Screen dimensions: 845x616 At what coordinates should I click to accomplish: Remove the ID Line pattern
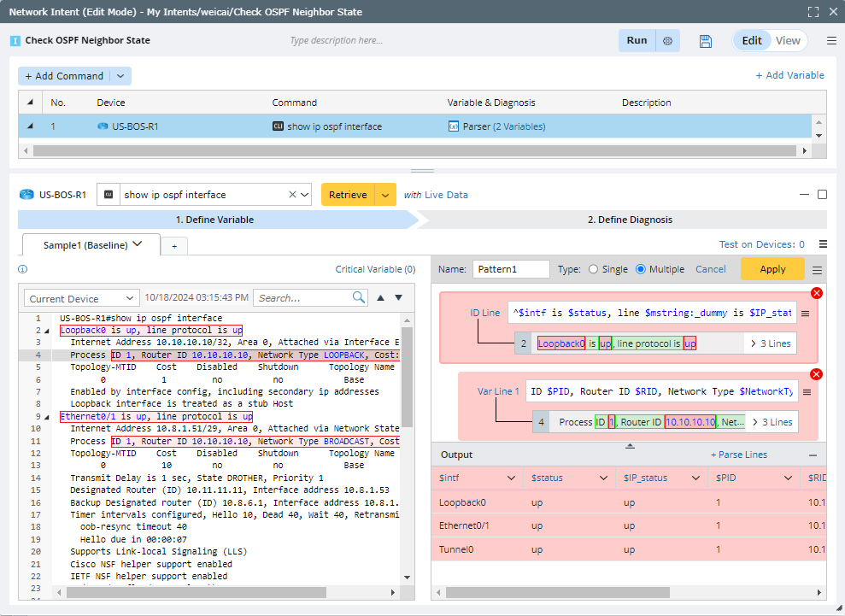pyautogui.click(x=816, y=293)
